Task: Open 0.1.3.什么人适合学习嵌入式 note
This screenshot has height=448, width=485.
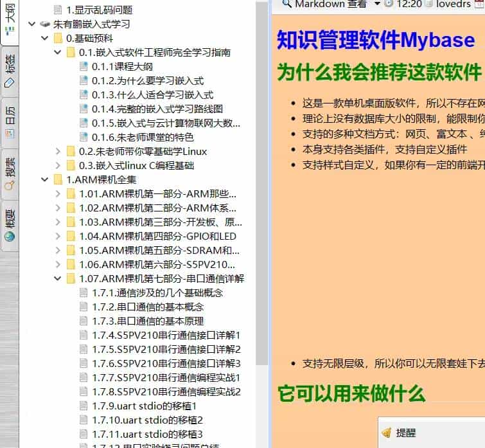Action: [152, 95]
